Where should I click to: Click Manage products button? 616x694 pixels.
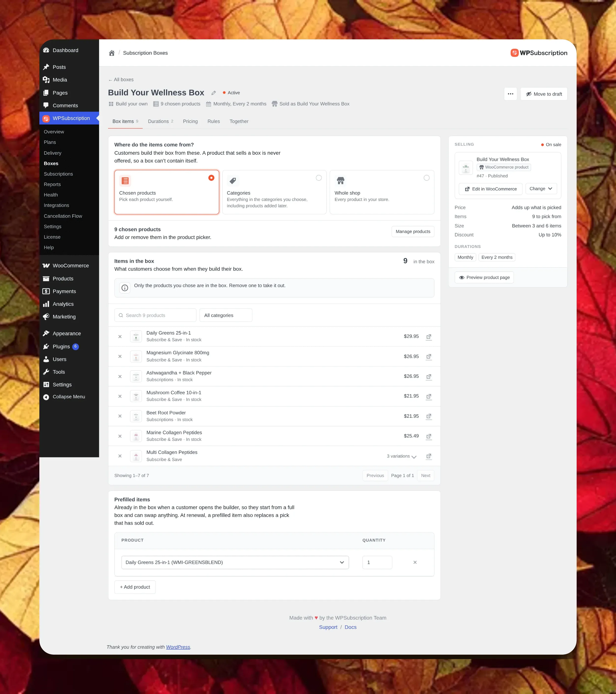413,231
